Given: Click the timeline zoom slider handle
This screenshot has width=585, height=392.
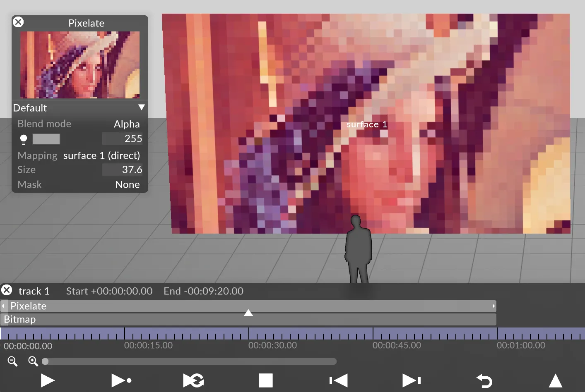Looking at the screenshot, I should 46,361.
